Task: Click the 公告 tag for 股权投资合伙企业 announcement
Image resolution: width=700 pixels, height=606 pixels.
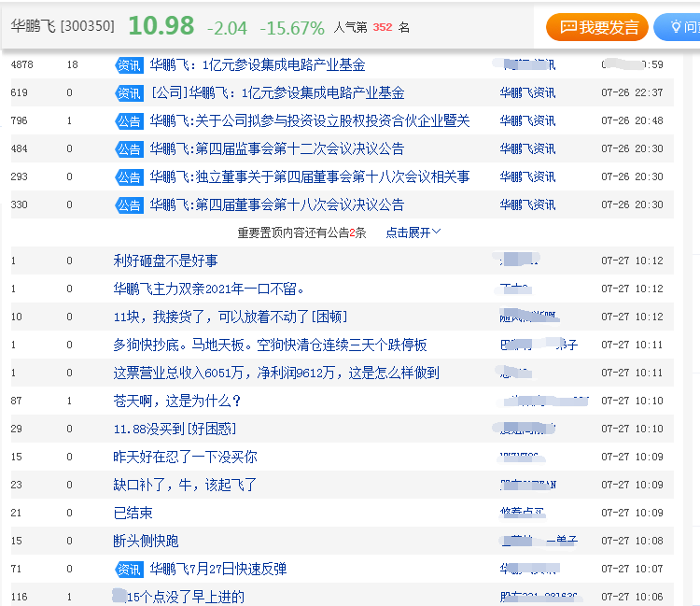Action: point(129,121)
